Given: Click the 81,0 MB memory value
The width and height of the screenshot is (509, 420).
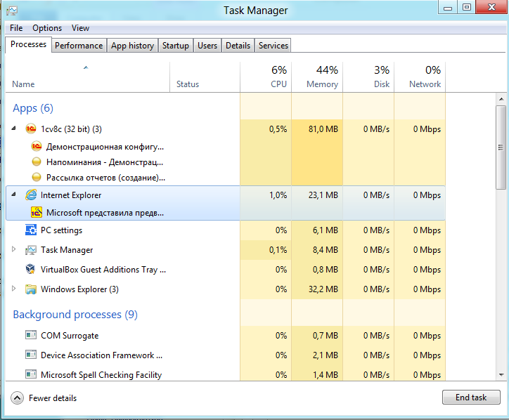Looking at the screenshot, I should pyautogui.click(x=323, y=129).
